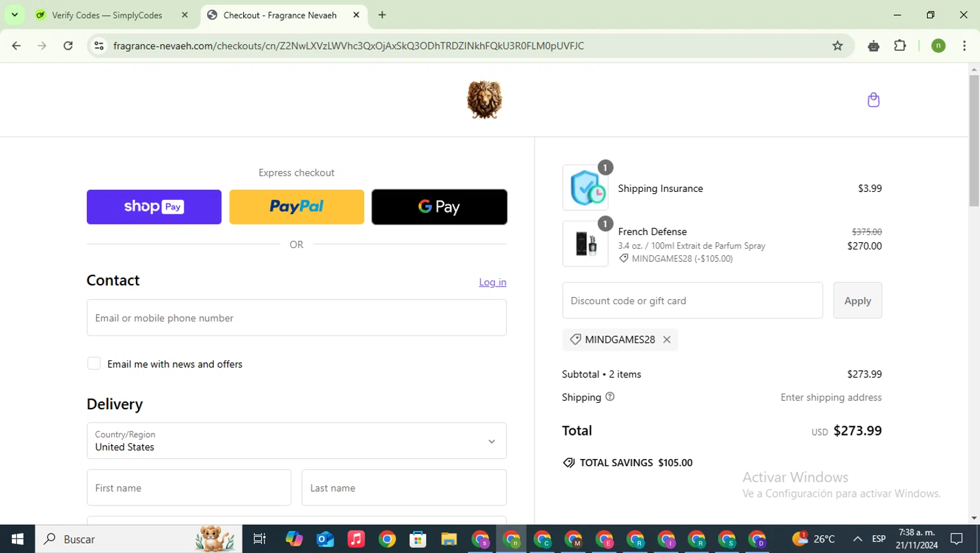980x553 pixels.
Task: Open the Extensions puzzle menu
Action: [x=900, y=46]
